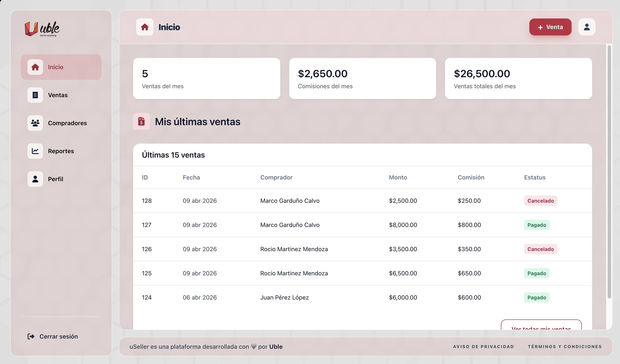This screenshot has width=620, height=364.
Task: Click the $600.00 commission
Action: 469,298
